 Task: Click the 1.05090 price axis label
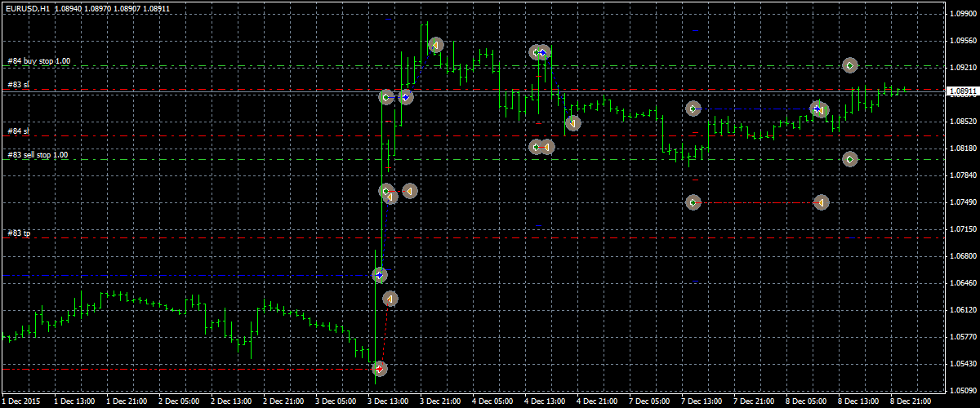(x=960, y=390)
